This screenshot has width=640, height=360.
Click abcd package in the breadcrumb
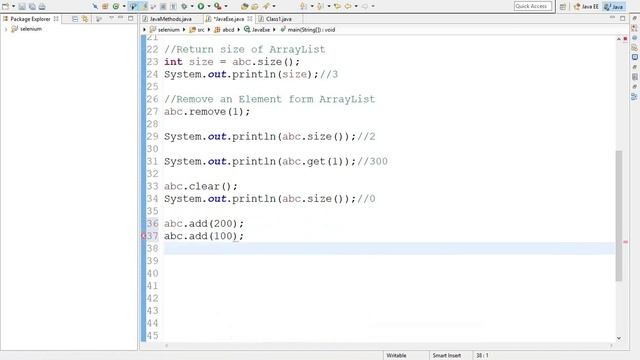coord(228,30)
